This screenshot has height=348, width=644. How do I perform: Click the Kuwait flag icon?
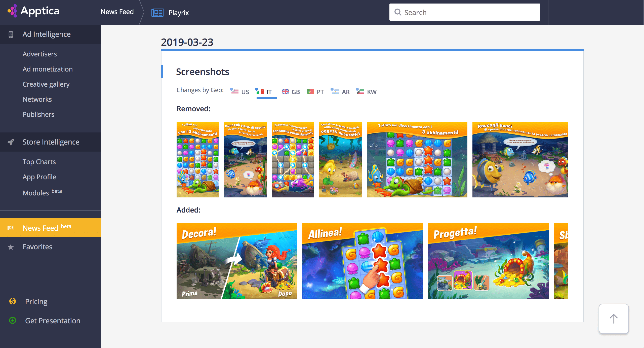point(360,91)
